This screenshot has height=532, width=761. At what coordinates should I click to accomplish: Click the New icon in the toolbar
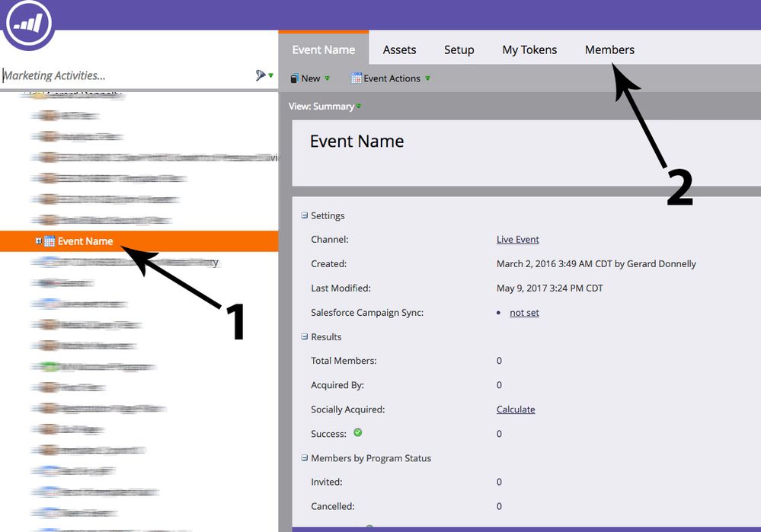click(x=295, y=78)
